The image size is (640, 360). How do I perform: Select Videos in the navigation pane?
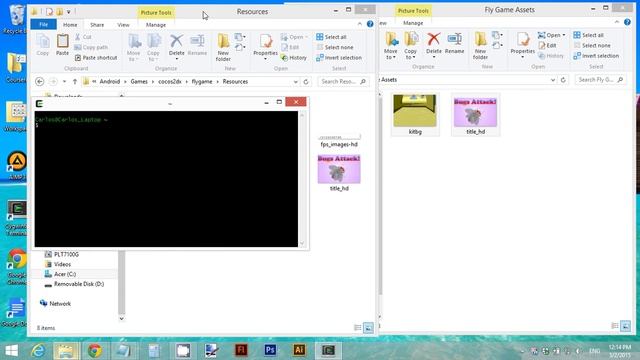click(58, 264)
